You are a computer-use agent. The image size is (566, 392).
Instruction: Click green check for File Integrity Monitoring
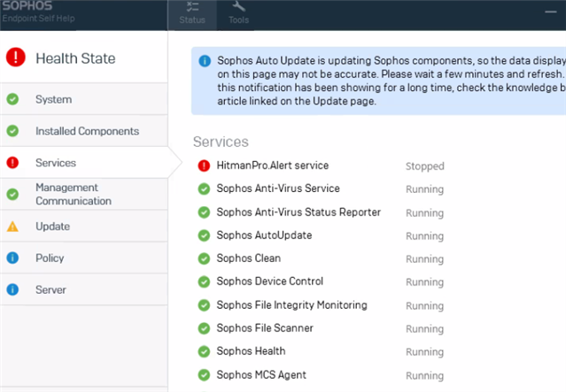click(x=204, y=305)
